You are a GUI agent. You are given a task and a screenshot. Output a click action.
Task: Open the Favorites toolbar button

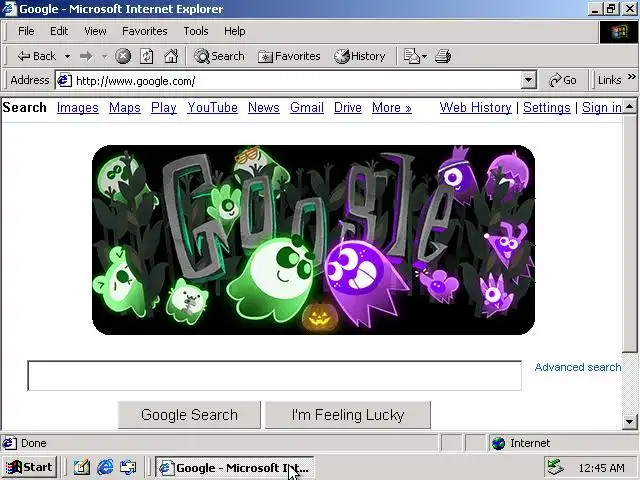(x=289, y=56)
